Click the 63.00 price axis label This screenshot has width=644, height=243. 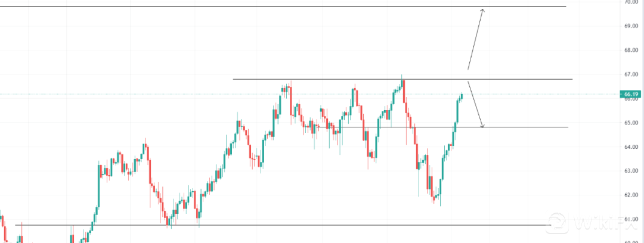tap(631, 171)
